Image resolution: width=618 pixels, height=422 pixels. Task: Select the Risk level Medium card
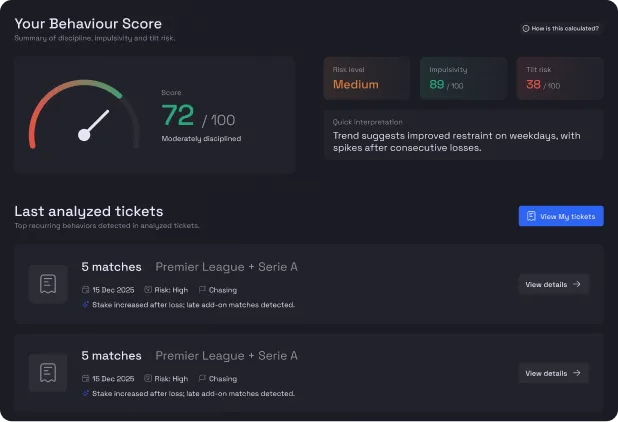[366, 79]
